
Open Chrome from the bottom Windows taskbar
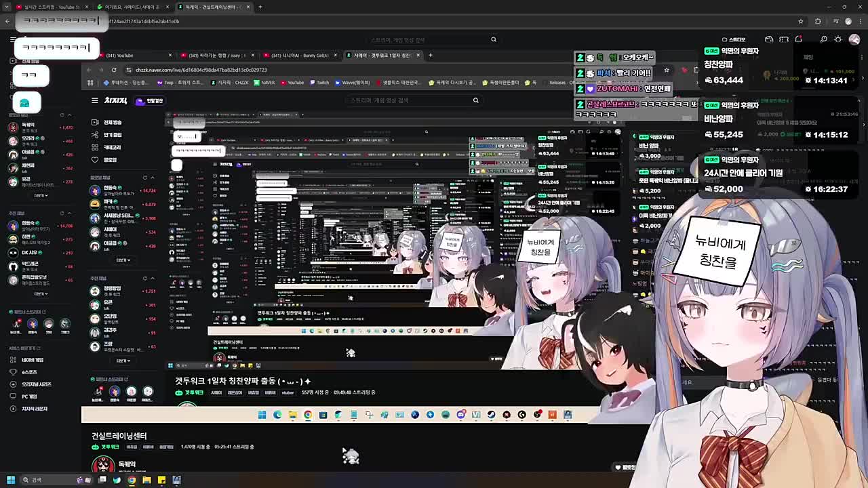click(x=132, y=480)
